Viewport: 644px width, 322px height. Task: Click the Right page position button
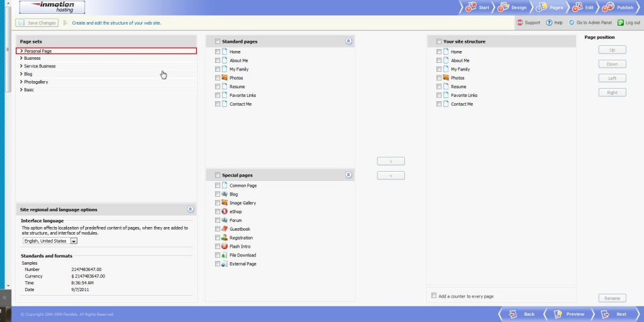[612, 92]
